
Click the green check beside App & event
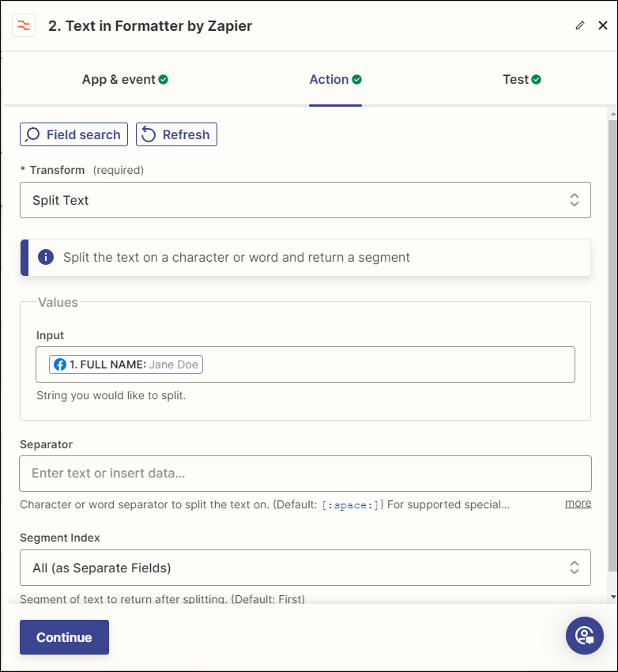[163, 79]
